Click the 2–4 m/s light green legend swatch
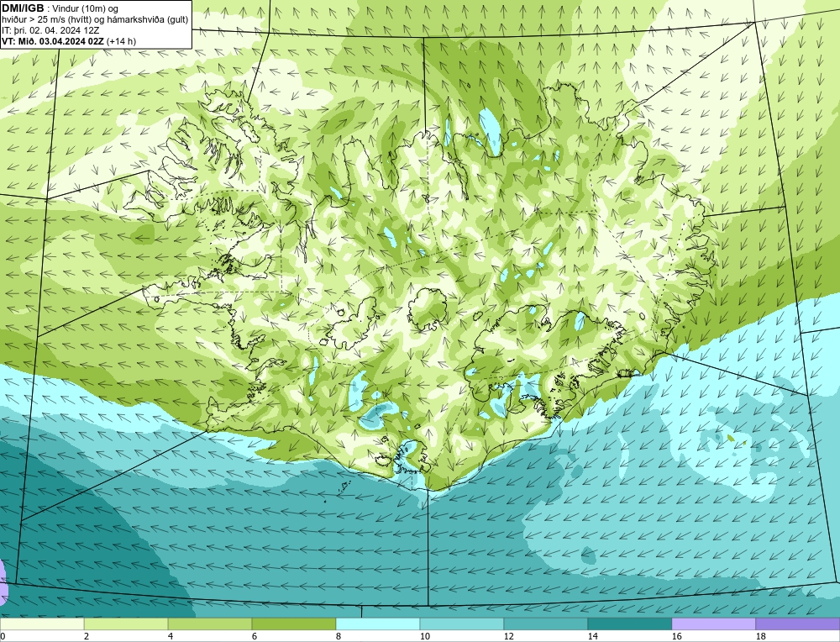This screenshot has height=642, width=840. pyautogui.click(x=126, y=624)
